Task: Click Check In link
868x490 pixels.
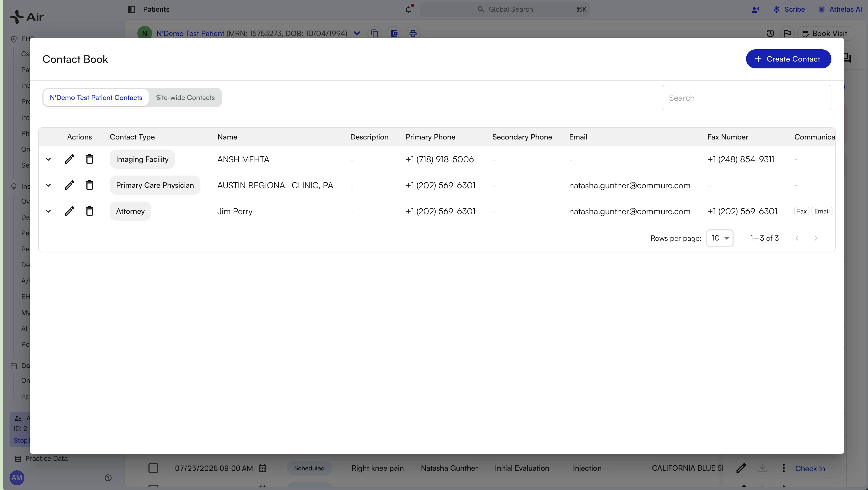Action: tap(810, 469)
